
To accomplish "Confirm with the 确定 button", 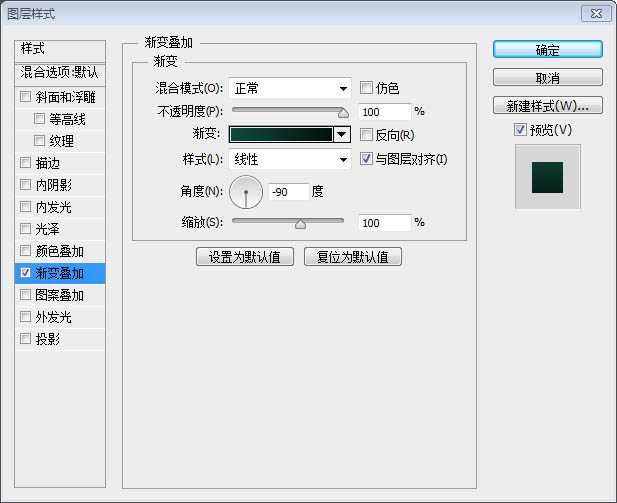I will click(x=547, y=50).
